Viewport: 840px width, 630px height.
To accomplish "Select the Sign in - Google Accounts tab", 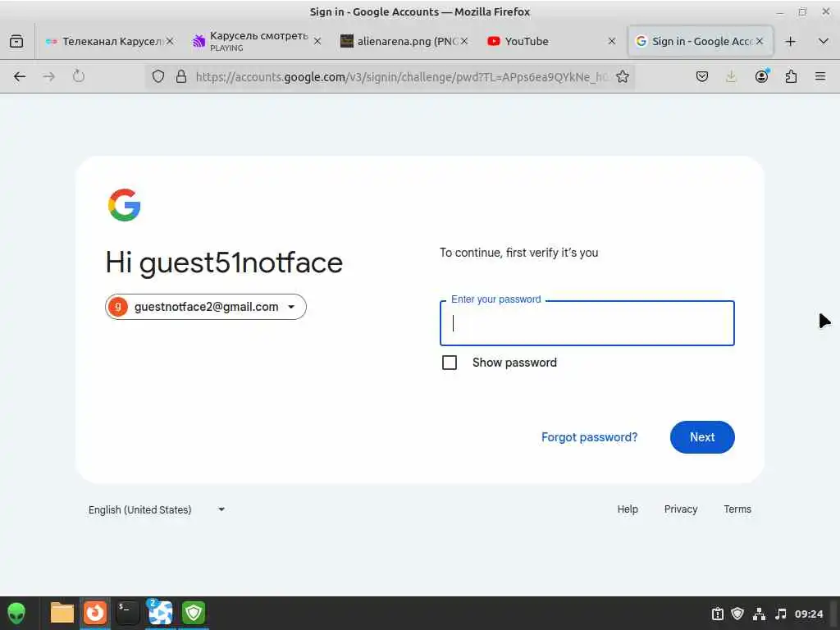I will point(700,41).
